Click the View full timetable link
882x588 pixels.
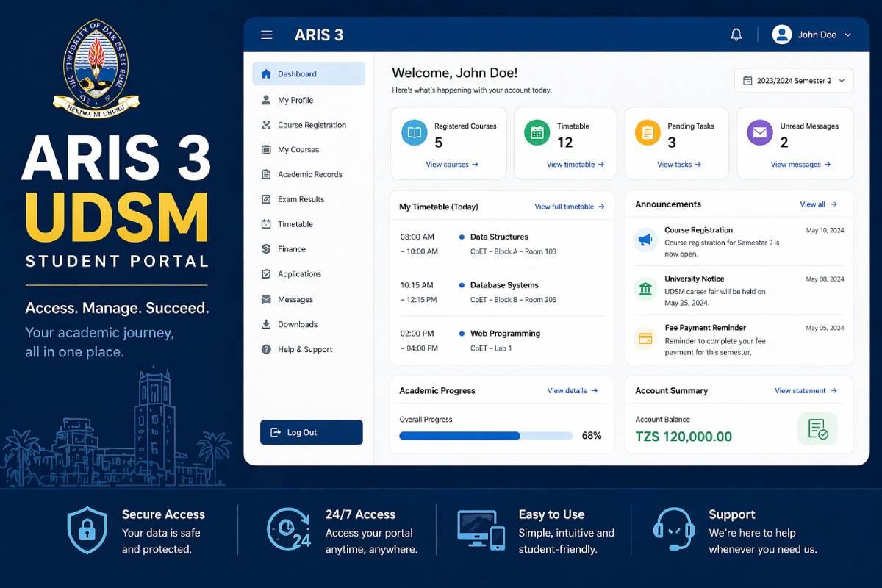[x=569, y=207]
